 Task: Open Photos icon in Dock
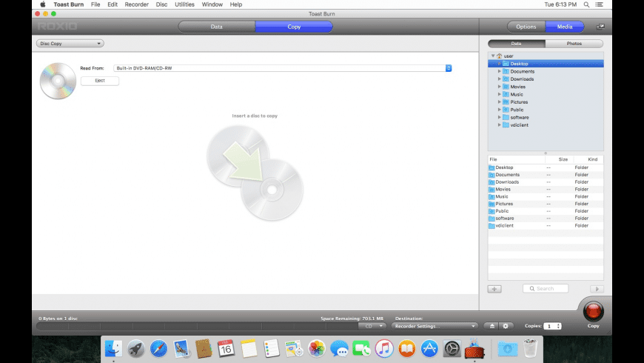pos(317,349)
